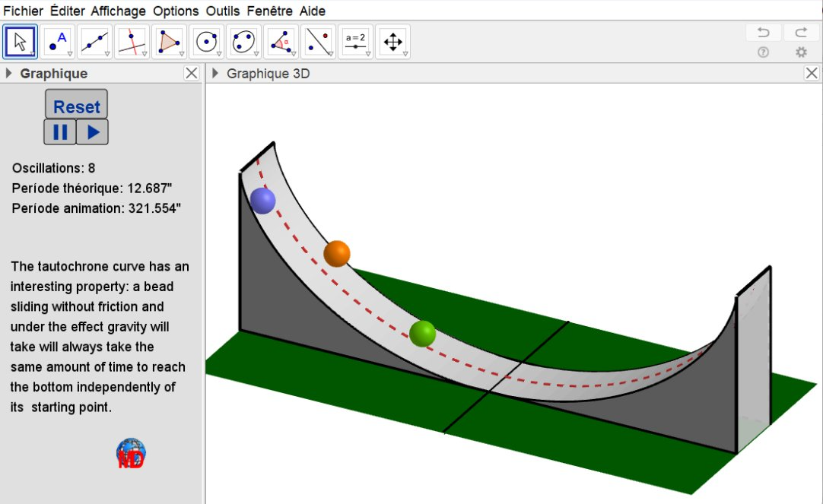The height and width of the screenshot is (504, 823).
Task: Select the Line through two points tool
Action: (x=94, y=42)
